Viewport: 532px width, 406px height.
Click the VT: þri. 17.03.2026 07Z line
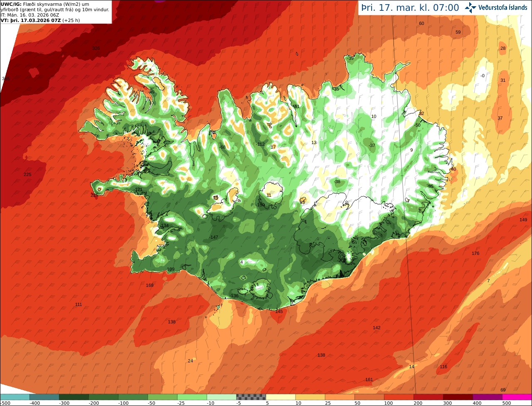[x=40, y=20]
